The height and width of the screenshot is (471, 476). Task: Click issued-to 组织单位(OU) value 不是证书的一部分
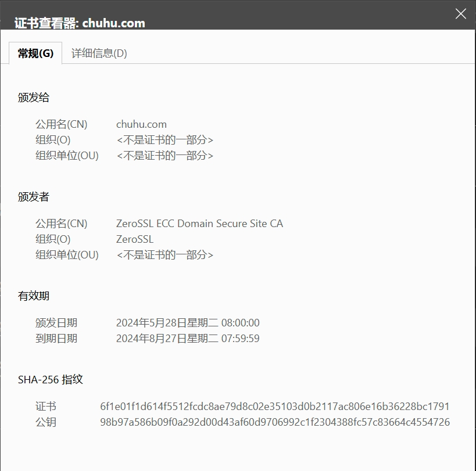click(x=165, y=156)
